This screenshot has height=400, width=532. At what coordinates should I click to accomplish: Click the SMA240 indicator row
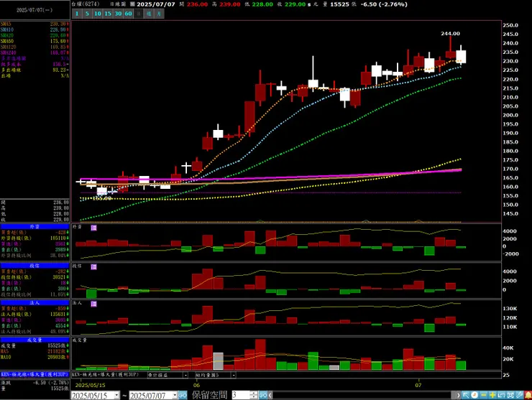click(x=35, y=52)
